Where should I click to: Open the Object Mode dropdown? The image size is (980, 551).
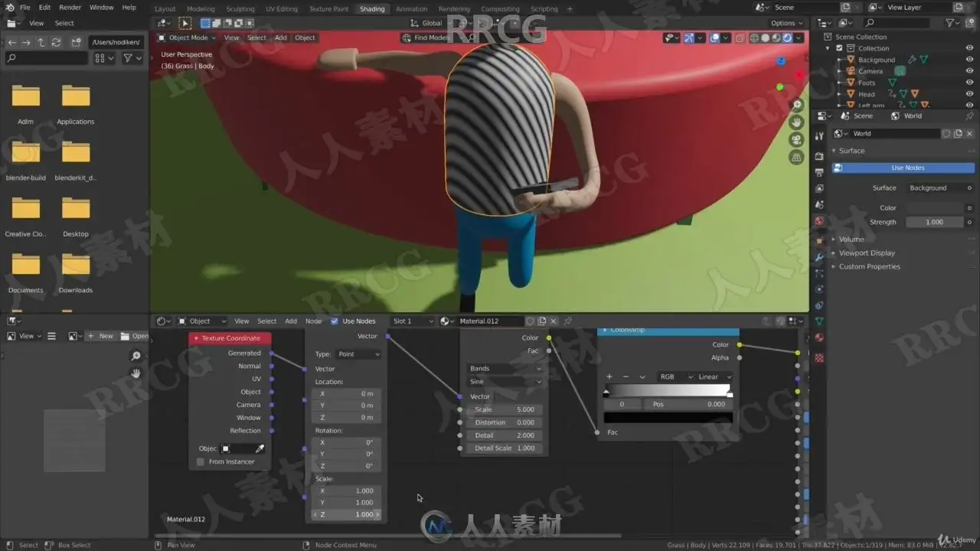point(187,37)
